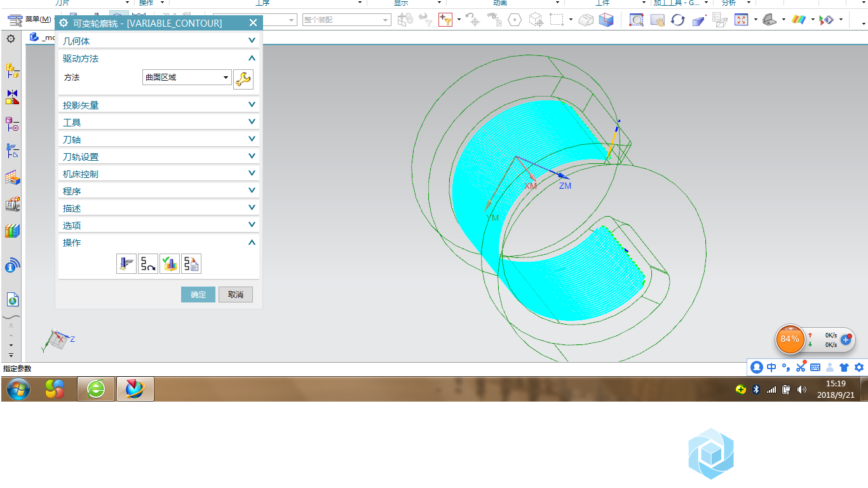This screenshot has width=868, height=488.
Task: Expand the 工具 section
Action: click(x=159, y=123)
